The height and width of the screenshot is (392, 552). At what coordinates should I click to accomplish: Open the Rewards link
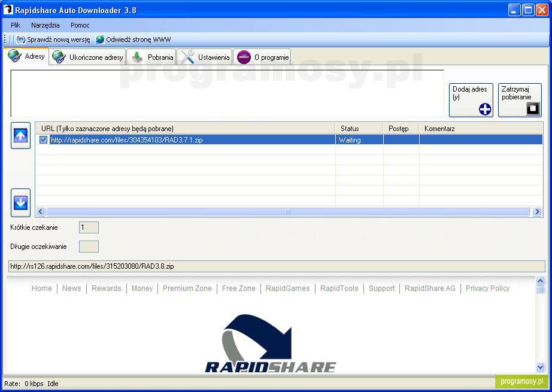point(107,288)
